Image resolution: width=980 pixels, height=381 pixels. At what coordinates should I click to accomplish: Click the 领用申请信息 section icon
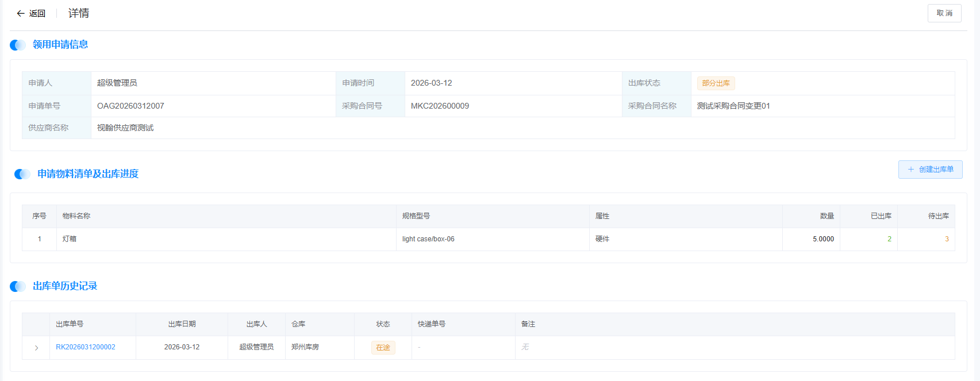18,45
